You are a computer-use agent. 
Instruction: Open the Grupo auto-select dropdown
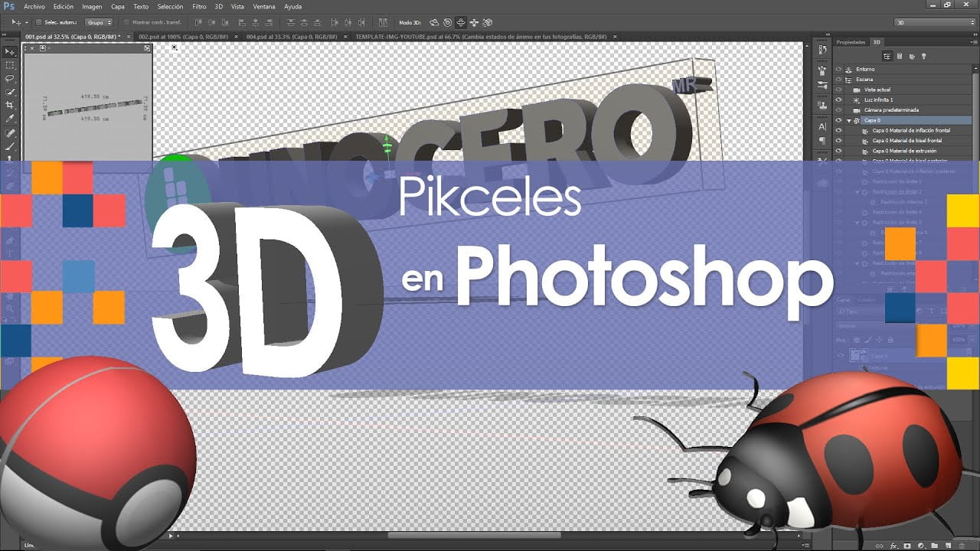pos(98,22)
